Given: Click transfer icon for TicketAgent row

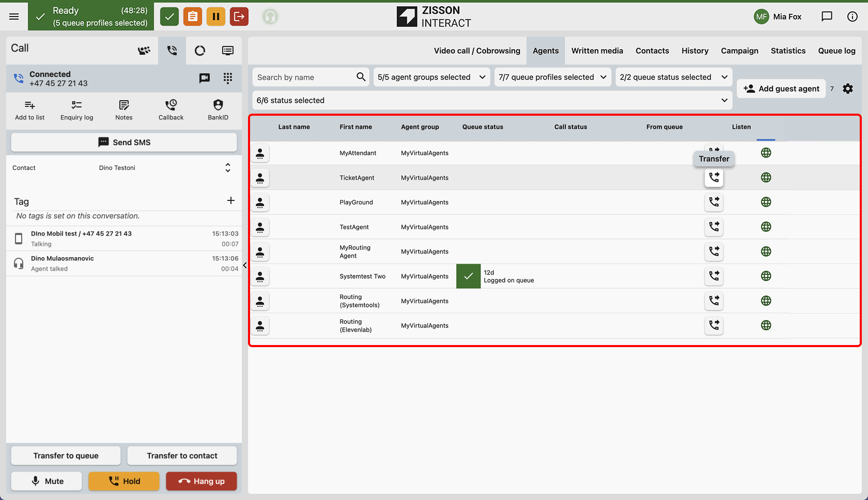Looking at the screenshot, I should pos(714,177).
